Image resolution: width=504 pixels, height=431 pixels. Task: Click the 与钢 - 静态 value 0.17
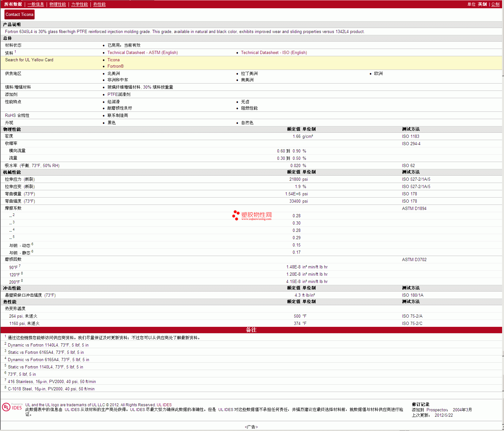click(296, 253)
